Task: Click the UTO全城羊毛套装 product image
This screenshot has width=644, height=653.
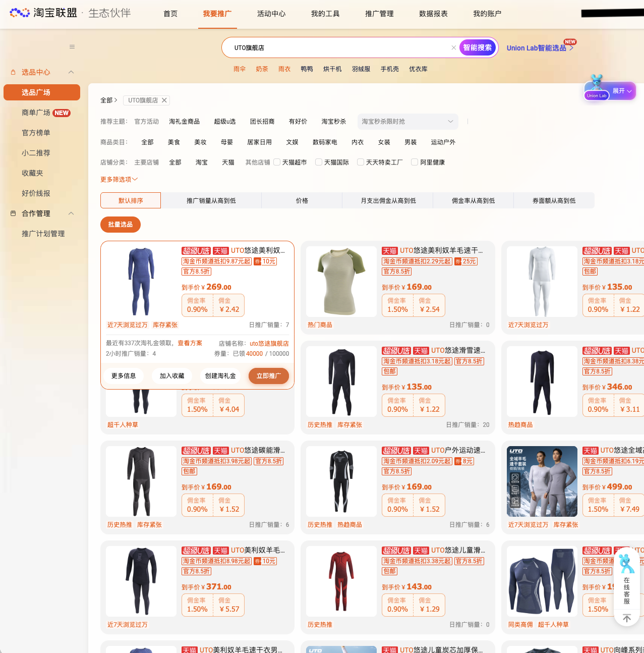Action: pyautogui.click(x=542, y=481)
